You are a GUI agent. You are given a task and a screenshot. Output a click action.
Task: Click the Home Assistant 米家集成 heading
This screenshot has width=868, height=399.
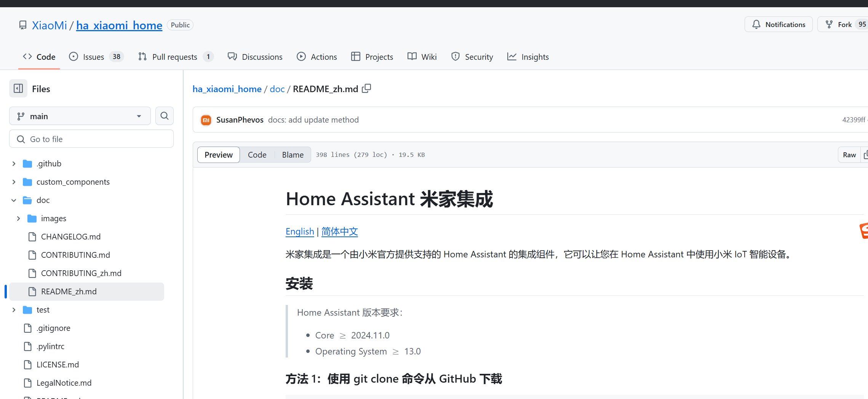[x=389, y=199]
